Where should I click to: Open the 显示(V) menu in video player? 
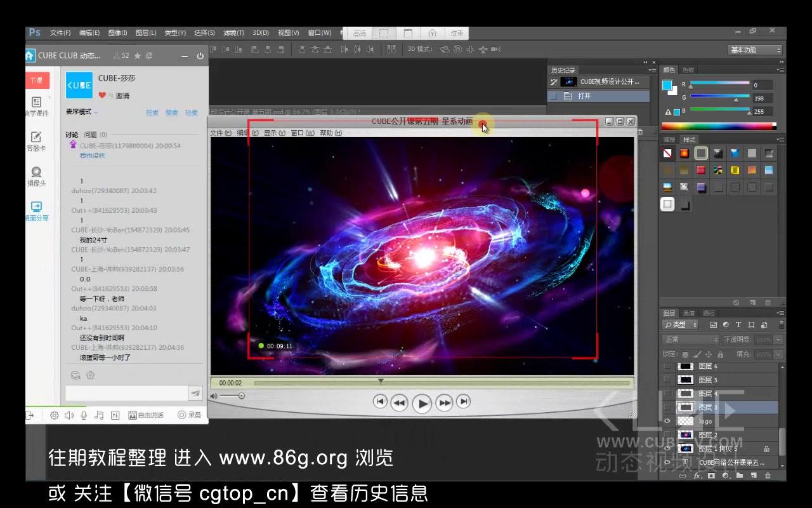tap(274, 133)
